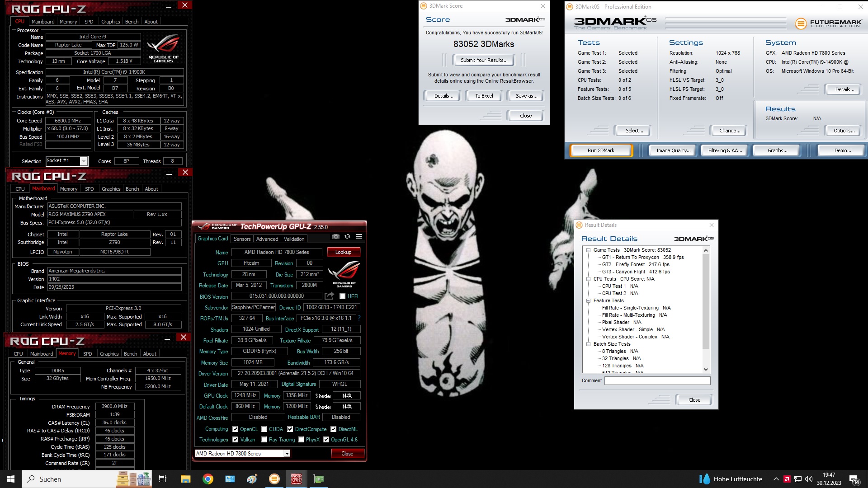868x488 pixels.
Task: Open the Paint palette app on the taskbar
Action: click(x=252, y=479)
